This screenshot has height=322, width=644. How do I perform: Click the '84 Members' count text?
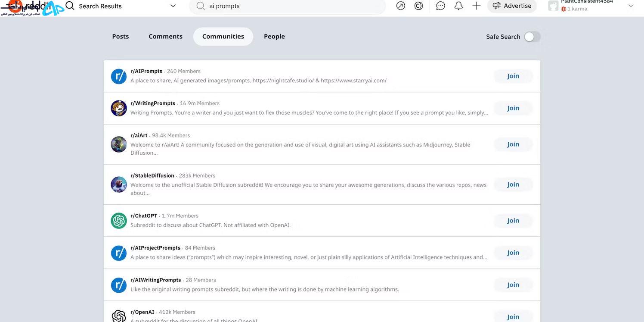tap(200, 248)
